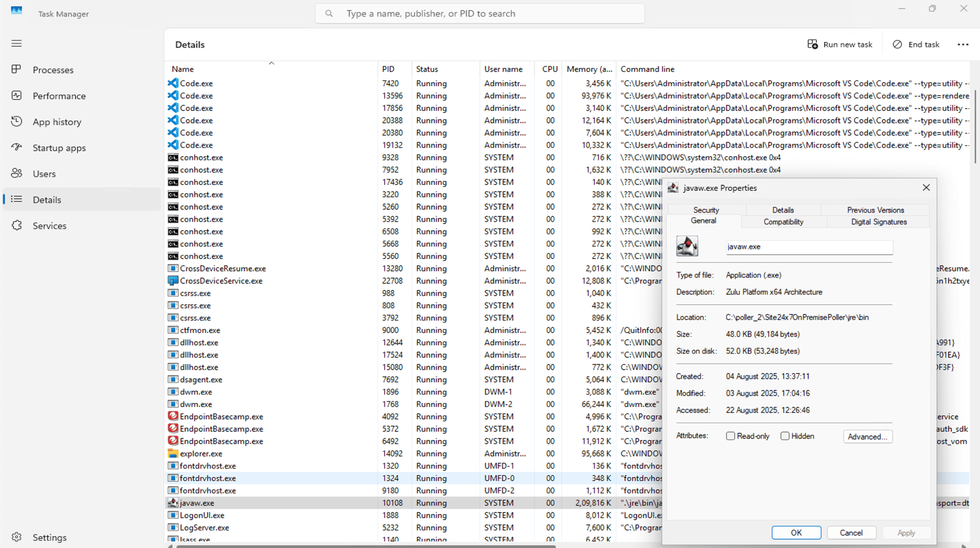Sort by the PID column header
This screenshot has height=548, width=980.
(x=394, y=69)
